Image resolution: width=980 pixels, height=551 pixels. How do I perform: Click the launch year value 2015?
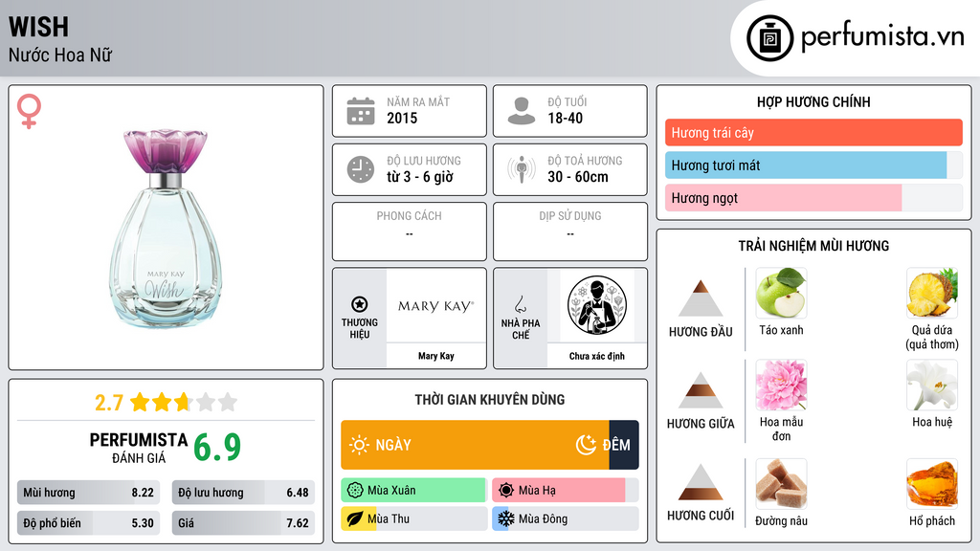click(402, 118)
